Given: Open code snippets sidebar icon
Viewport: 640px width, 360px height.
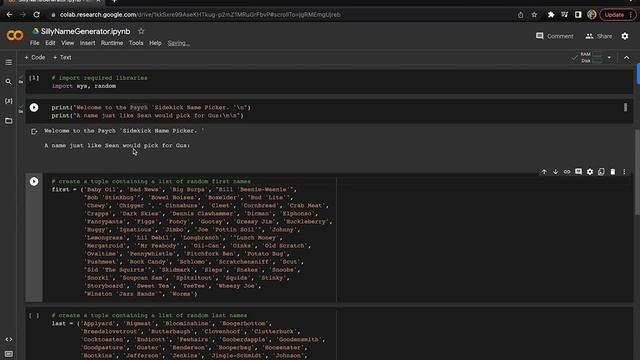Looking at the screenshot, I should (9, 339).
